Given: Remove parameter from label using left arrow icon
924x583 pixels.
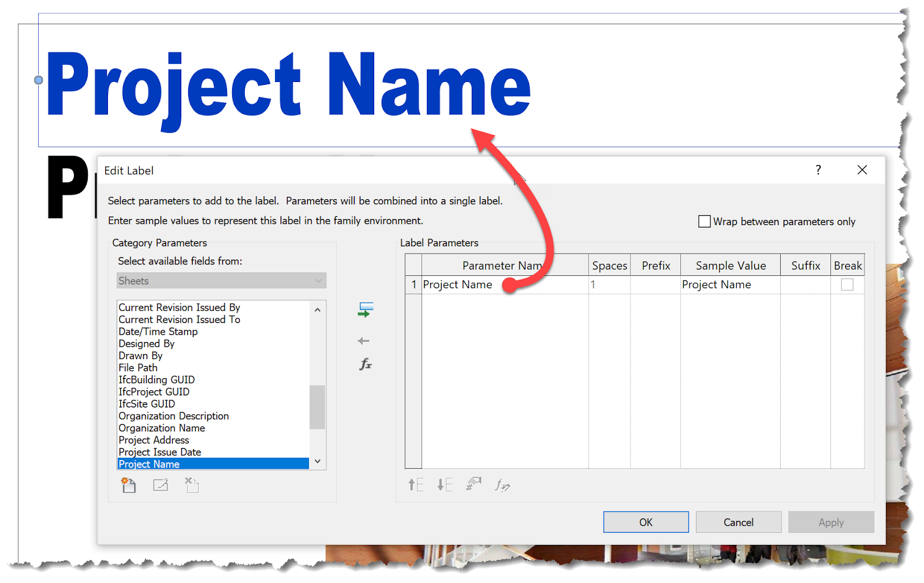Looking at the screenshot, I should (364, 341).
